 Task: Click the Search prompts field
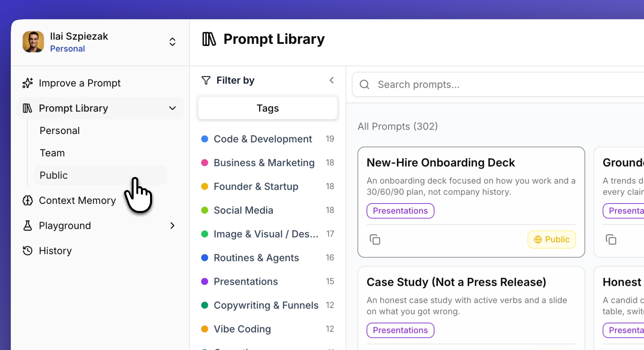coord(498,84)
